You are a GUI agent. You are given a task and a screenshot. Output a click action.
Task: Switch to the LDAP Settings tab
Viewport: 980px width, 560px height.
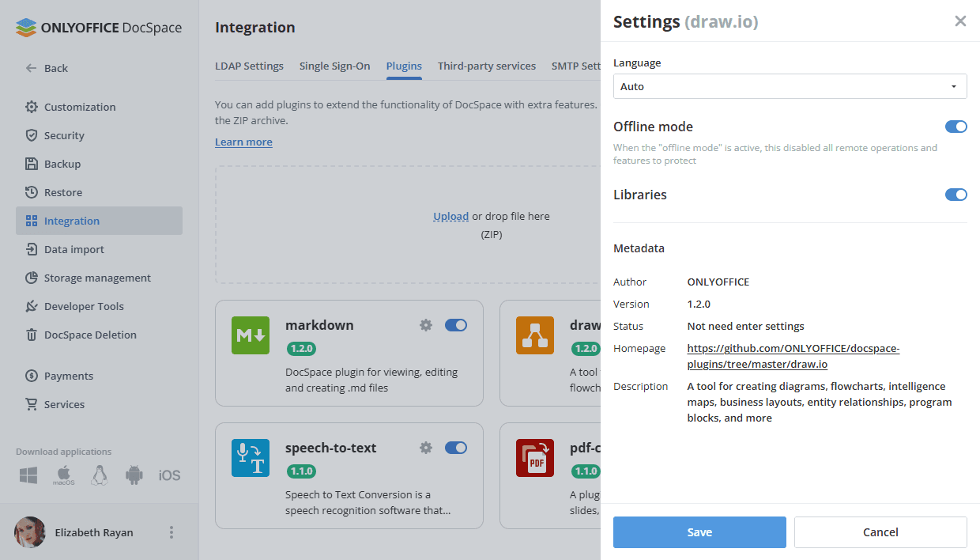pyautogui.click(x=249, y=66)
